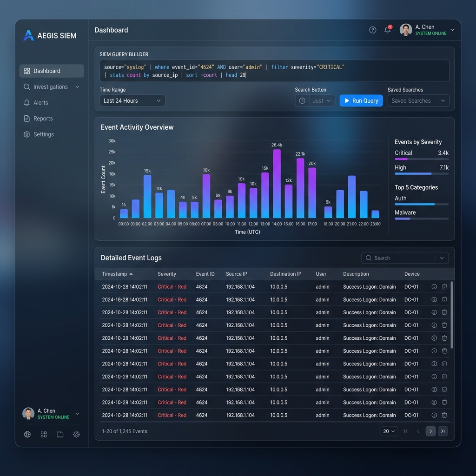The width and height of the screenshot is (476, 476).
Task: Open the 20 rows-per-page dropdown
Action: tap(389, 431)
